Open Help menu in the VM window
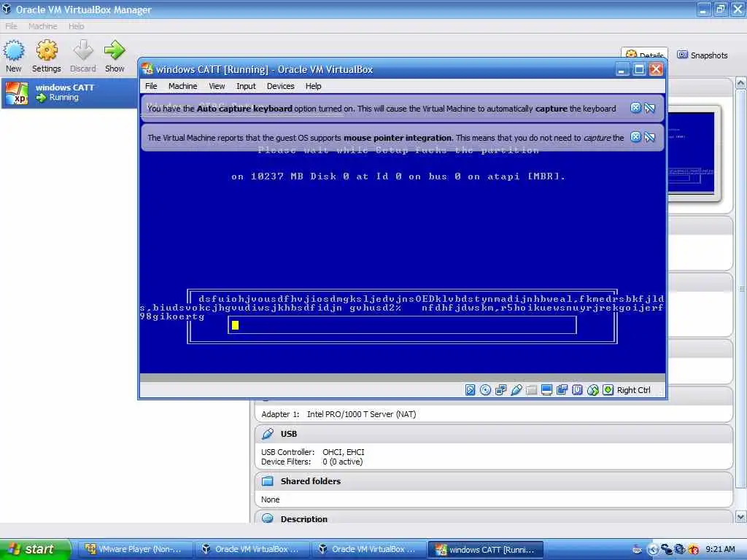This screenshot has height=560, width=747. click(x=314, y=86)
